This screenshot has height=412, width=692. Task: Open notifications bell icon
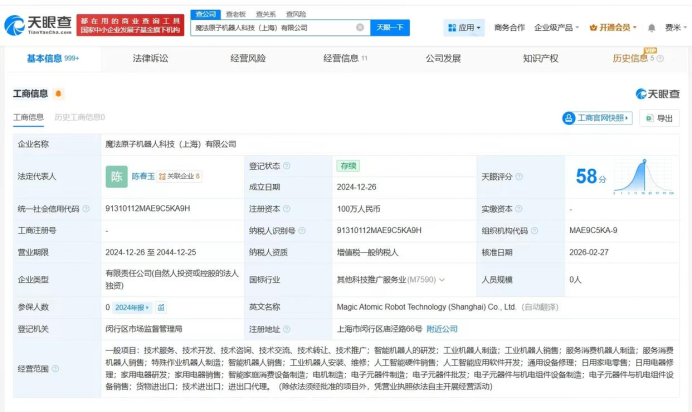point(651,28)
